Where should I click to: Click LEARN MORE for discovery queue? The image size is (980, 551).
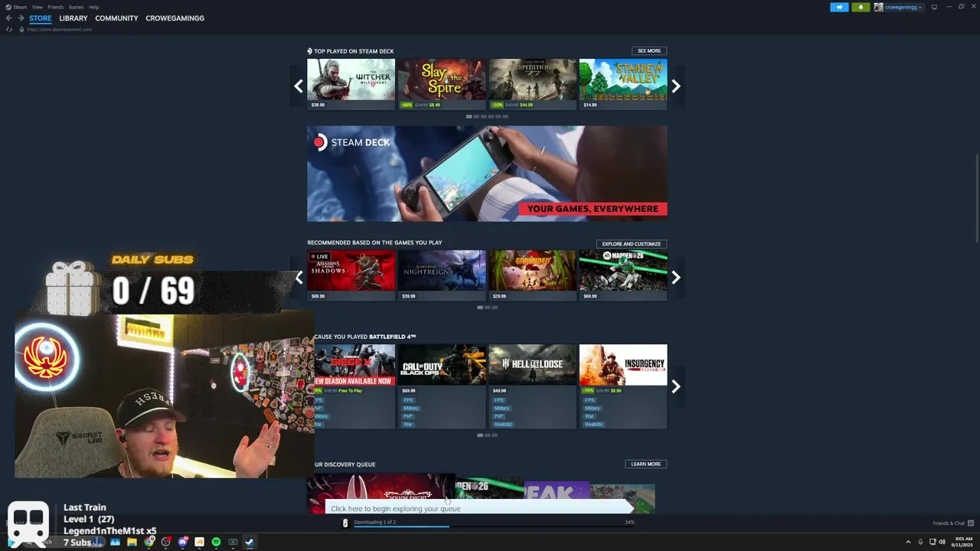(645, 464)
